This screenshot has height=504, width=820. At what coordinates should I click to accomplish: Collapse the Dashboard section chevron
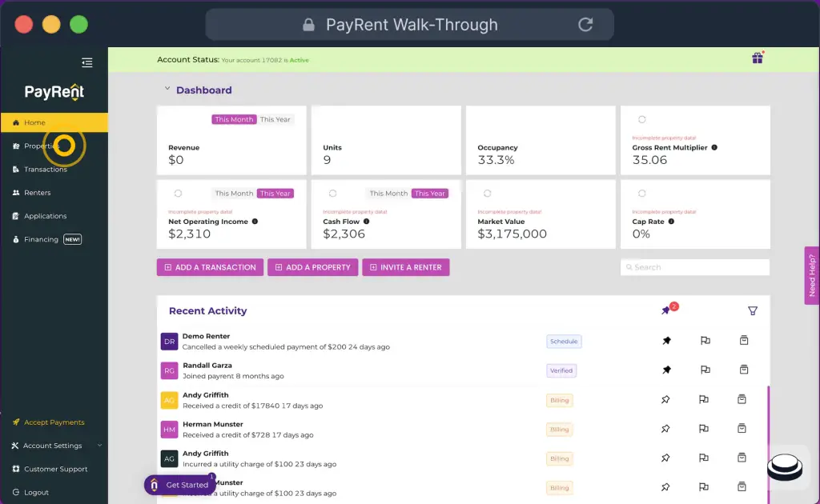click(167, 90)
